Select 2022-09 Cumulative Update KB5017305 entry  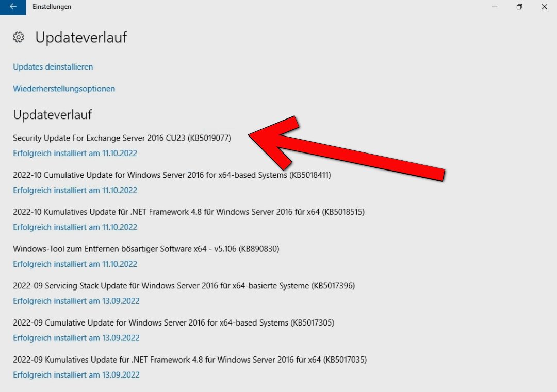click(174, 322)
